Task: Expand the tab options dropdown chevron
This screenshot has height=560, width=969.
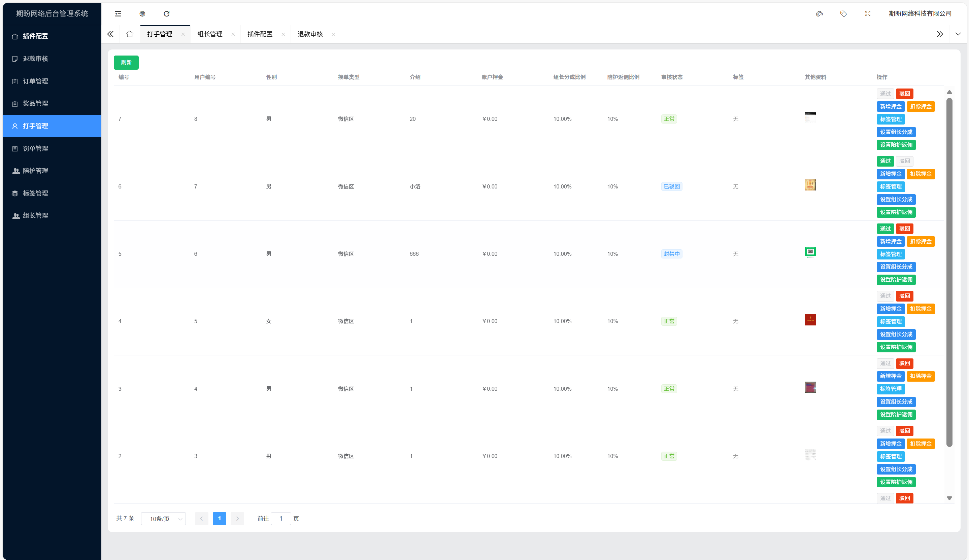Action: point(958,34)
